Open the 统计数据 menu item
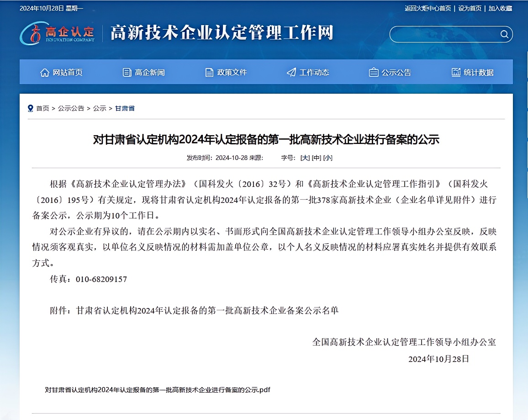Viewport: 528px width, 420px height. click(x=478, y=72)
